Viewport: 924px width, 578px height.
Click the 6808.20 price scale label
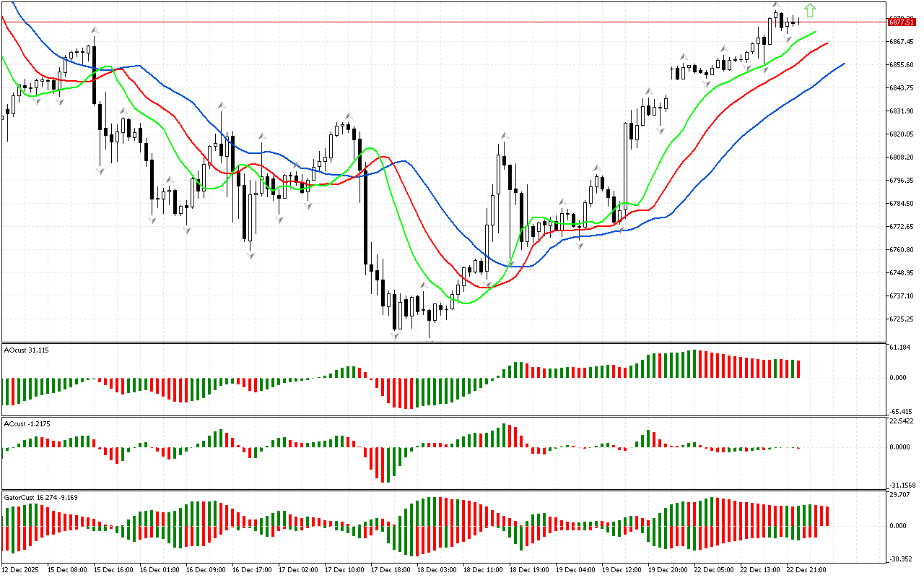pyautogui.click(x=902, y=158)
